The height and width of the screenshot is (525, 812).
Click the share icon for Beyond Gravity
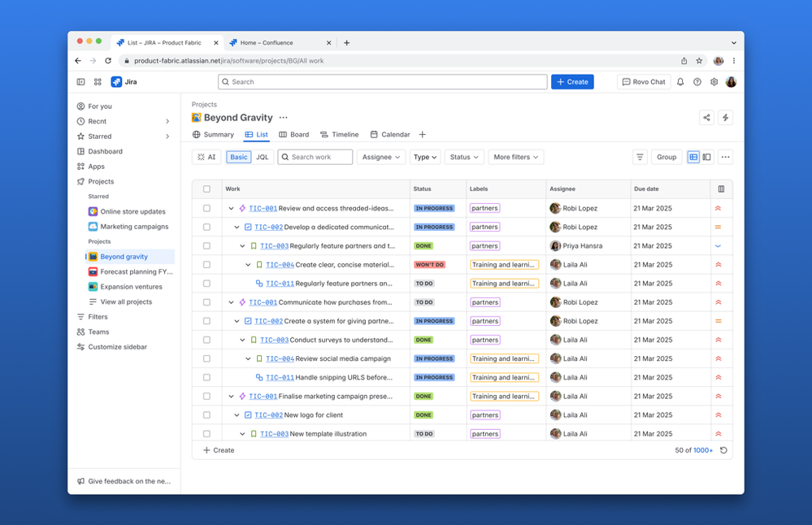point(706,118)
